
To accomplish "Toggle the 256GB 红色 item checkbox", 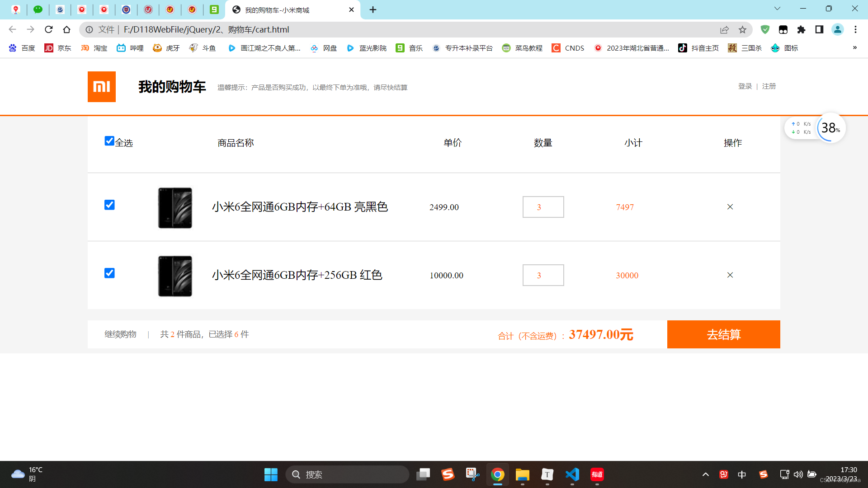I will pyautogui.click(x=109, y=273).
